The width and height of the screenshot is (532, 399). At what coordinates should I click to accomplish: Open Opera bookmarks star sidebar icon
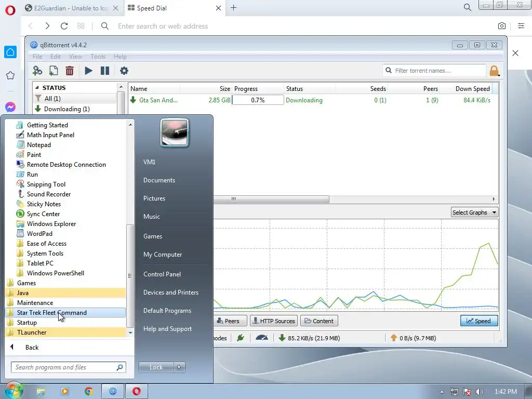tap(10, 75)
